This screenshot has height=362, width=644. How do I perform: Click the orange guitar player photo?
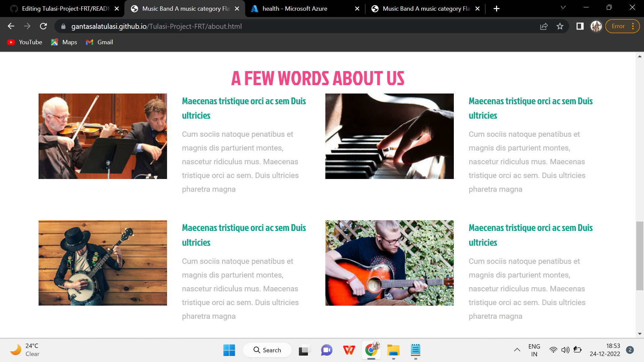[x=389, y=263]
